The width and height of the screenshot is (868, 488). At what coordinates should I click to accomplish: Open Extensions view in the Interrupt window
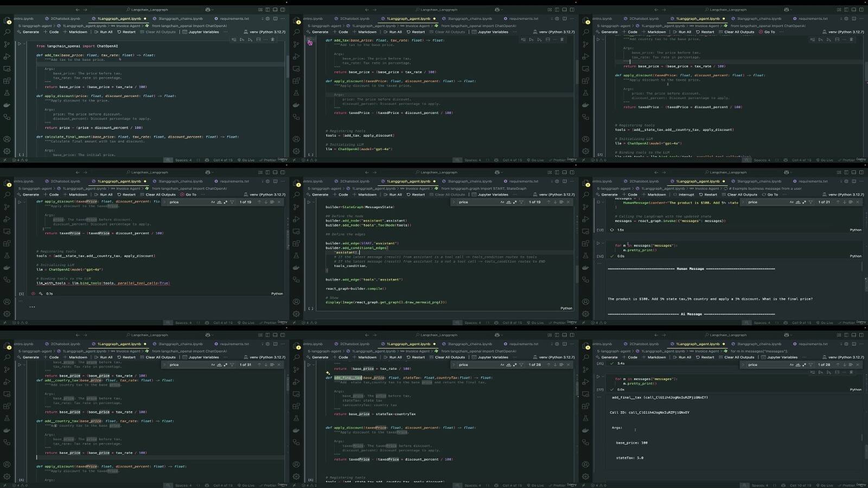tap(585, 244)
